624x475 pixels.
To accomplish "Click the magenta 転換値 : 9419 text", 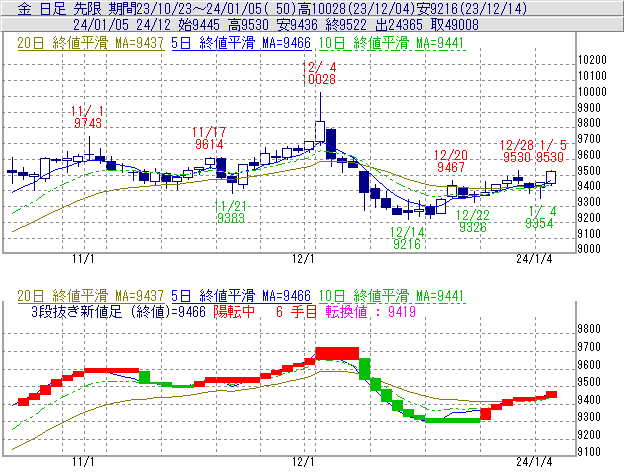I will (x=370, y=312).
